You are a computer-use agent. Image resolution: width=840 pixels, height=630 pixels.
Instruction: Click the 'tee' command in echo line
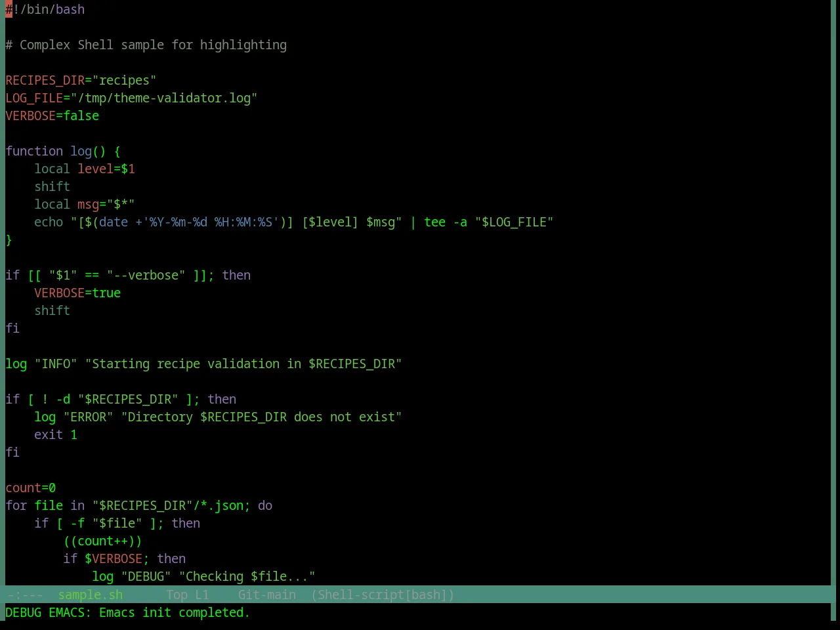[x=435, y=222]
